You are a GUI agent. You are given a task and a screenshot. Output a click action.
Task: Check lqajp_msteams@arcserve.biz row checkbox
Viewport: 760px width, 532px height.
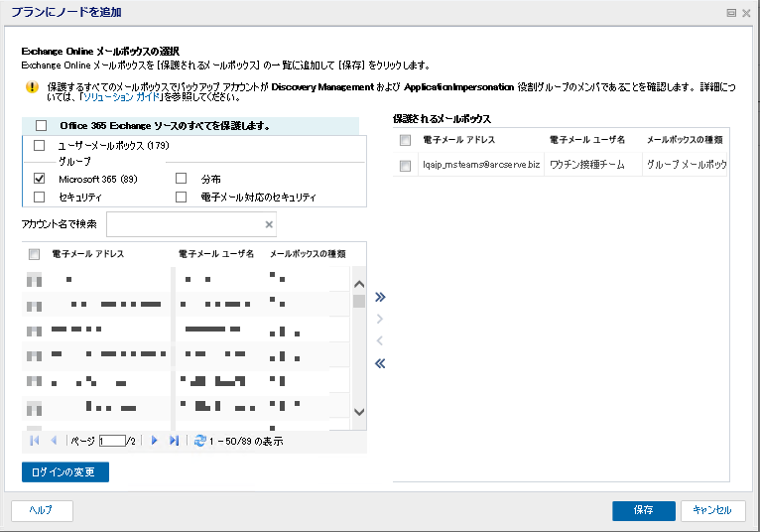point(405,166)
